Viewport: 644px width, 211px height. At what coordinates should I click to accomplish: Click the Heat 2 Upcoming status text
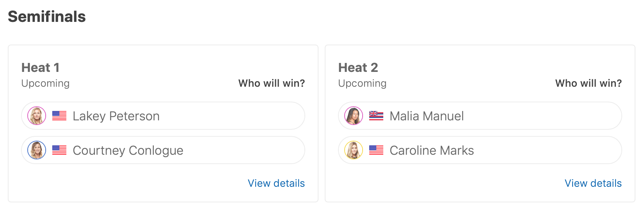pos(362,83)
